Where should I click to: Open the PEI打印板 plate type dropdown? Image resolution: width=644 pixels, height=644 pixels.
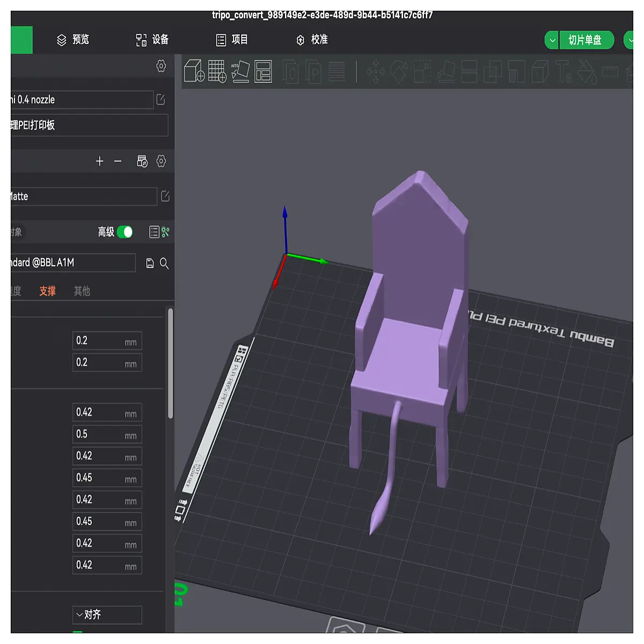89,125
